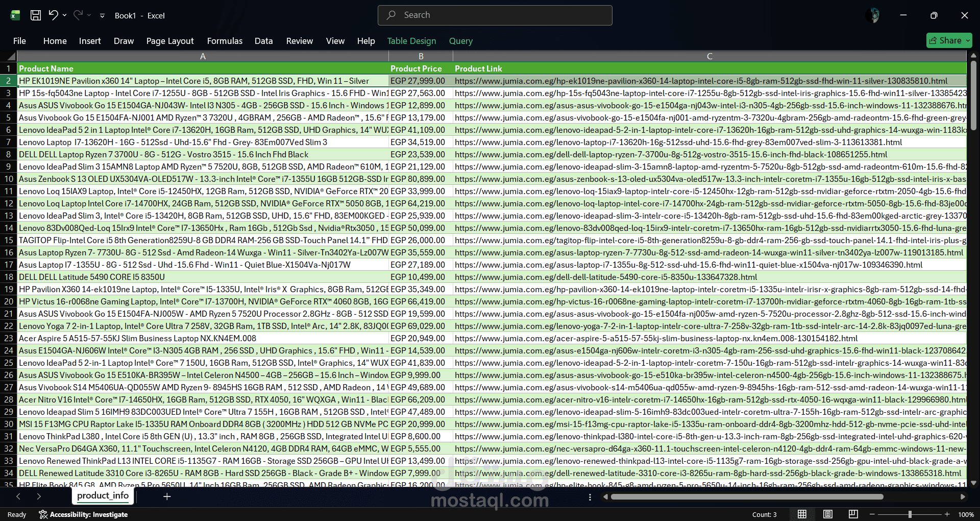Select the product_info sheet tab

[x=103, y=495]
